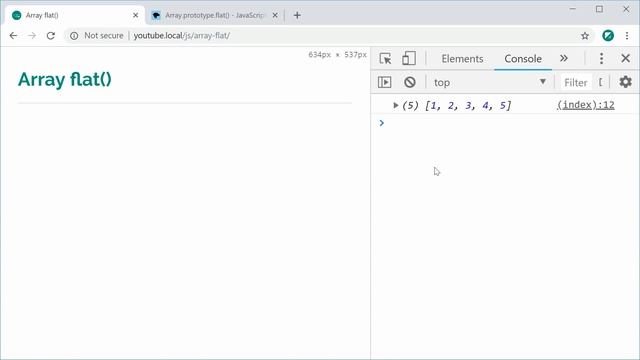Image resolution: width=640 pixels, height=360 pixels.
Task: Open the (index):12 source link
Action: point(586,105)
